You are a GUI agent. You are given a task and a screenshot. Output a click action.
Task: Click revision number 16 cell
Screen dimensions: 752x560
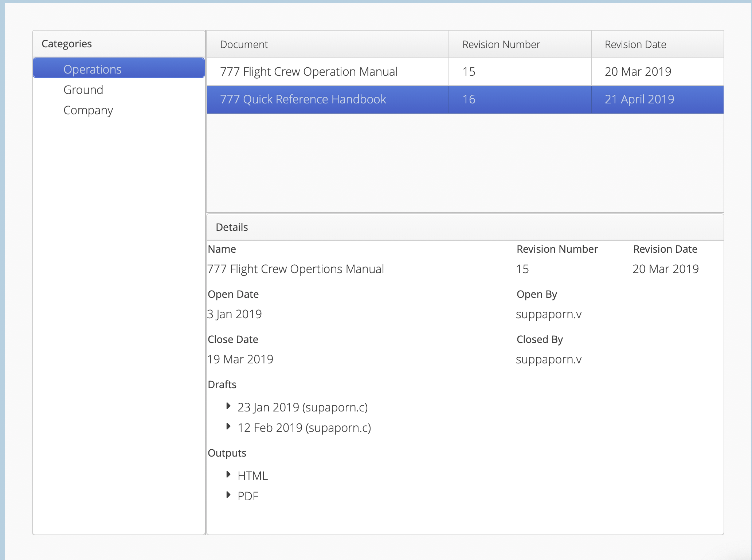point(469,99)
